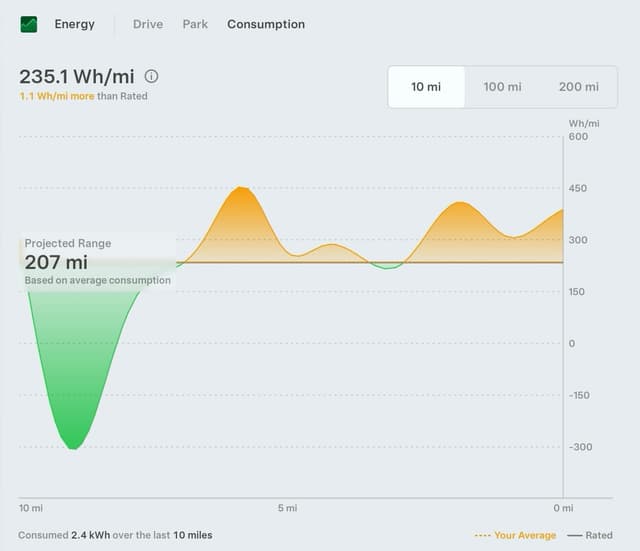Viewport: 640px width, 551px height.
Task: Click the 600 Wh/mi axis label
Action: click(x=579, y=137)
